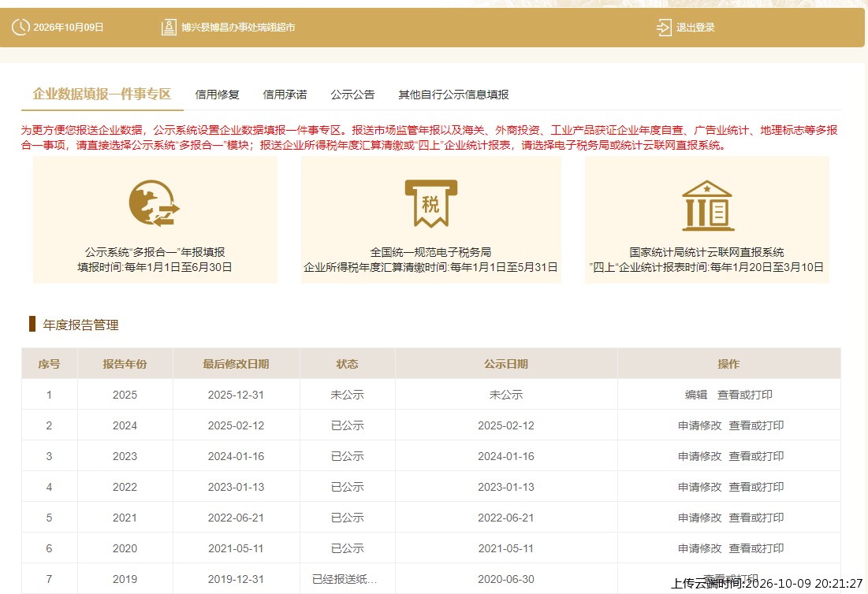The height and width of the screenshot is (594, 868).
Task: Open the globe multi-report annual filing icon
Action: click(155, 203)
